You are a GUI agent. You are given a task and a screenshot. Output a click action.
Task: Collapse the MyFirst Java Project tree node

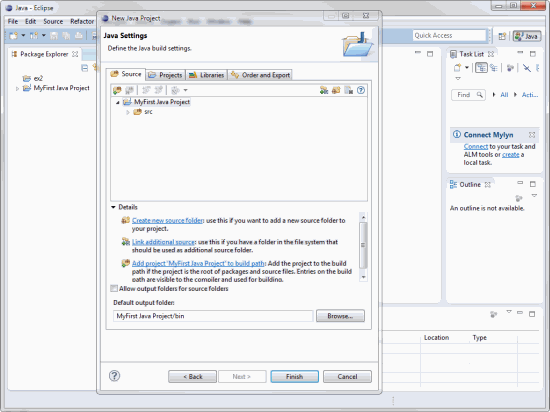tap(118, 102)
